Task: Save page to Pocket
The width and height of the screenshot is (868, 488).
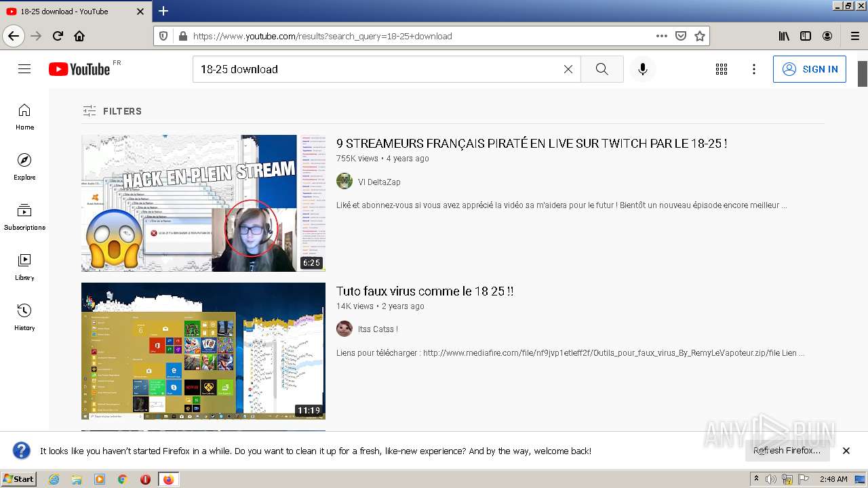Action: pyautogui.click(x=681, y=36)
